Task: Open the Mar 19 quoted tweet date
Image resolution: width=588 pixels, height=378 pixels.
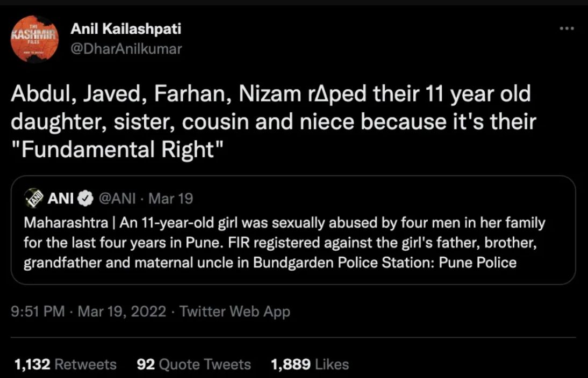Action: (170, 199)
